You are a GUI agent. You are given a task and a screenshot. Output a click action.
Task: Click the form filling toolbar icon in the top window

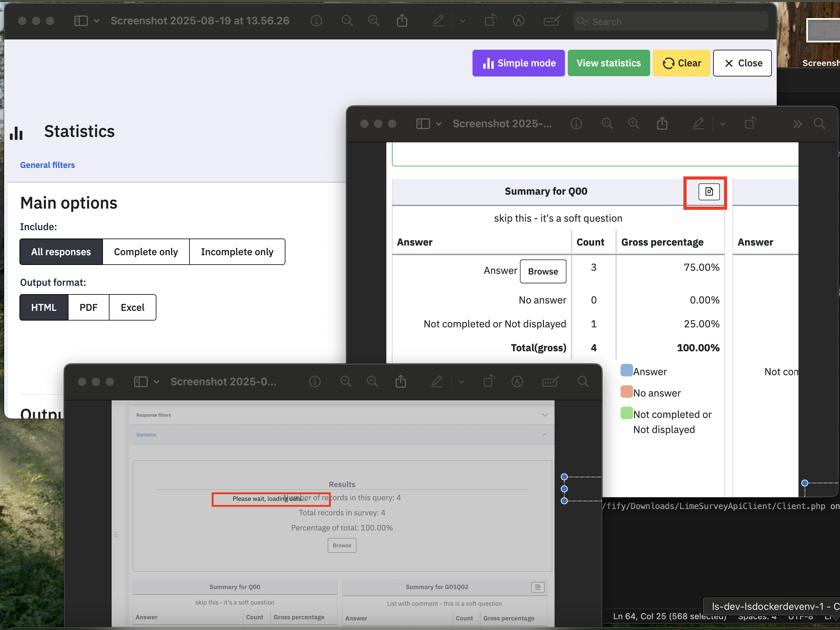pyautogui.click(x=551, y=21)
